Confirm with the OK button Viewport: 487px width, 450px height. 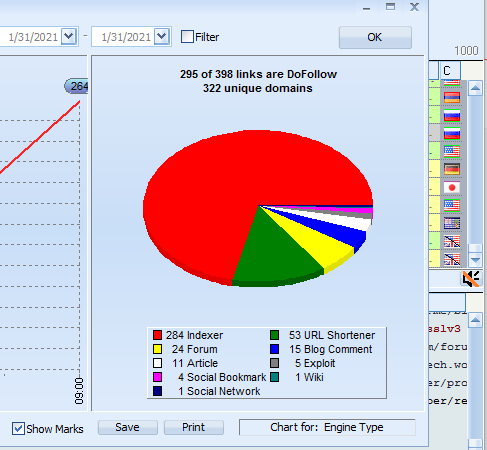tap(375, 37)
